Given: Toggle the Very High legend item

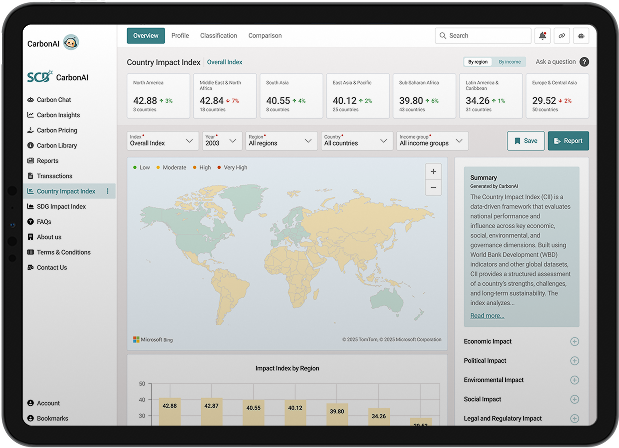Looking at the screenshot, I should 234,167.
